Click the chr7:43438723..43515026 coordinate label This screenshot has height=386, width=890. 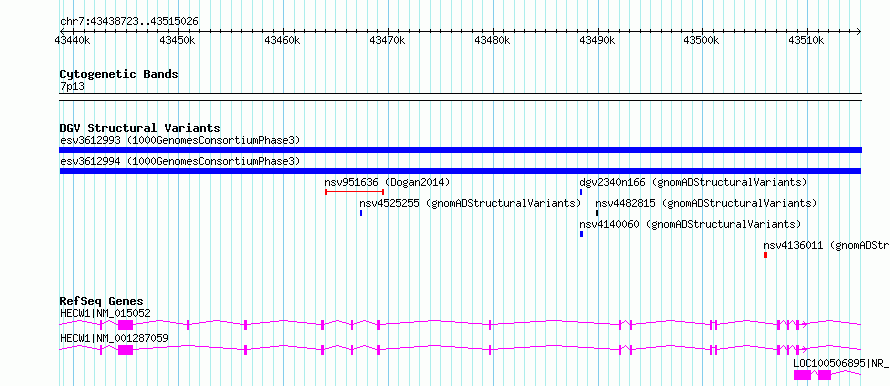[129, 22]
